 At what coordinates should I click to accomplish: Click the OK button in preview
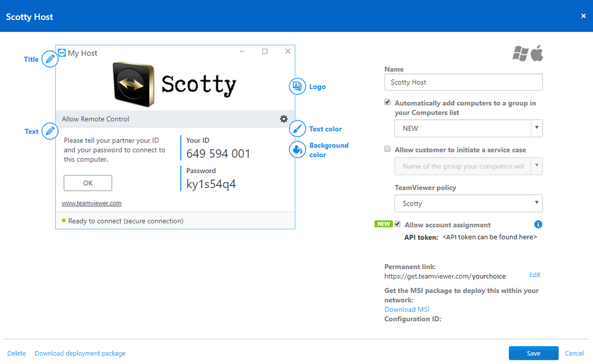click(x=88, y=183)
